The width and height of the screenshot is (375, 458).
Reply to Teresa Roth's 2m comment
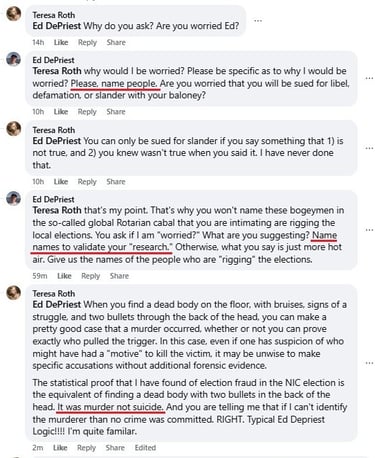tap(86, 448)
